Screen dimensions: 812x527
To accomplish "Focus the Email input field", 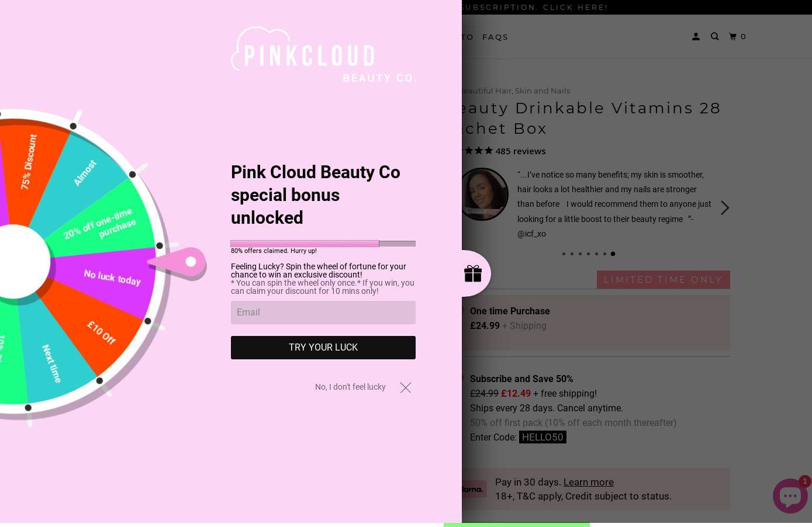I will coord(323,313).
